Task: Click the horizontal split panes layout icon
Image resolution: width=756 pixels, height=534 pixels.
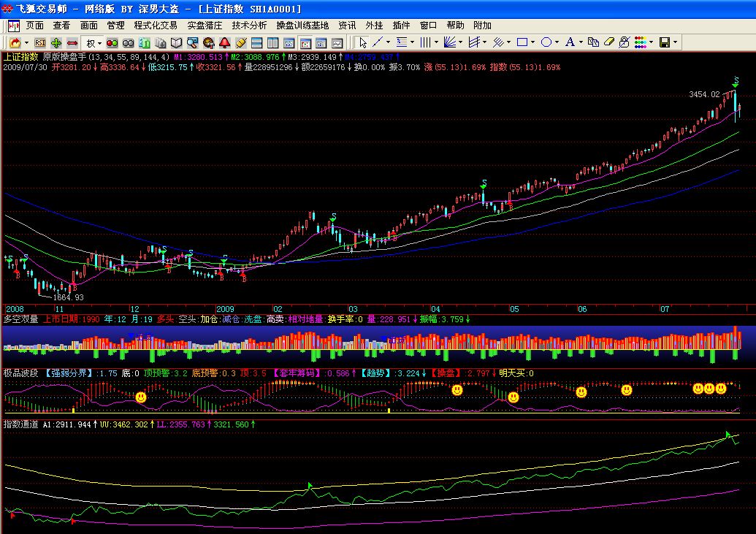Action: [256, 43]
